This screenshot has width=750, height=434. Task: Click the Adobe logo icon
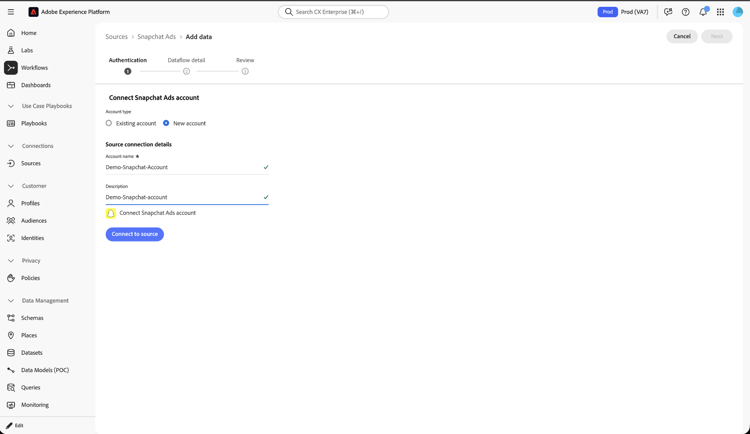pos(33,12)
